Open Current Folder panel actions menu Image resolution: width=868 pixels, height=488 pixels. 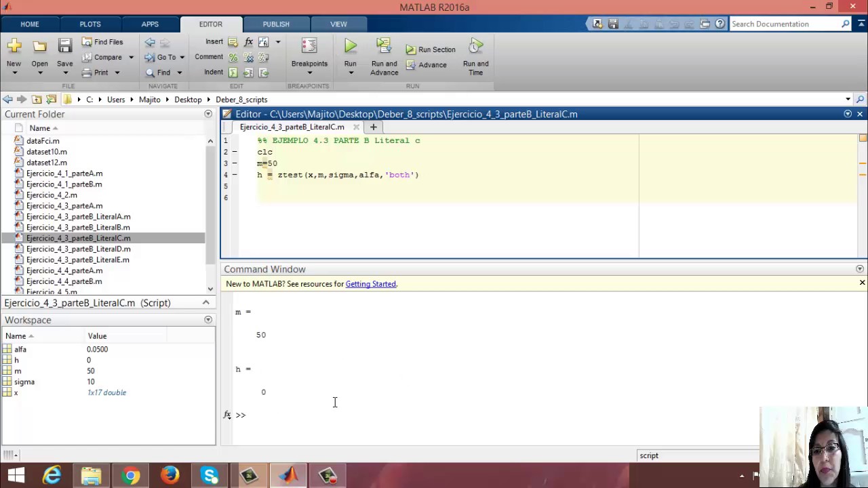pyautogui.click(x=208, y=114)
